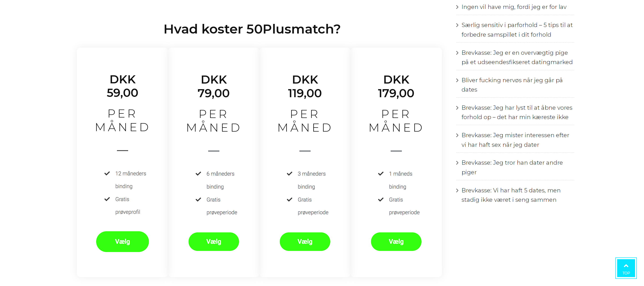644x286 pixels.
Task: Choose the DKK 59,00 plan with Vælg
Action: [x=122, y=242]
